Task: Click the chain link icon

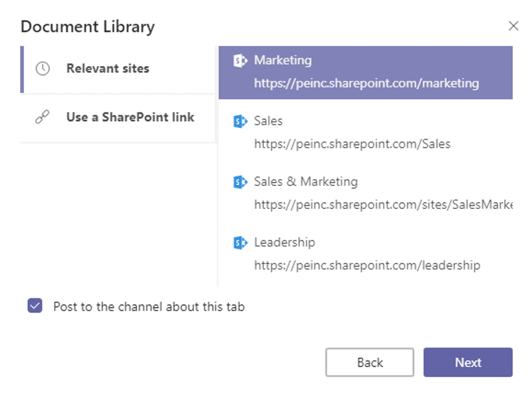Action: (42, 117)
